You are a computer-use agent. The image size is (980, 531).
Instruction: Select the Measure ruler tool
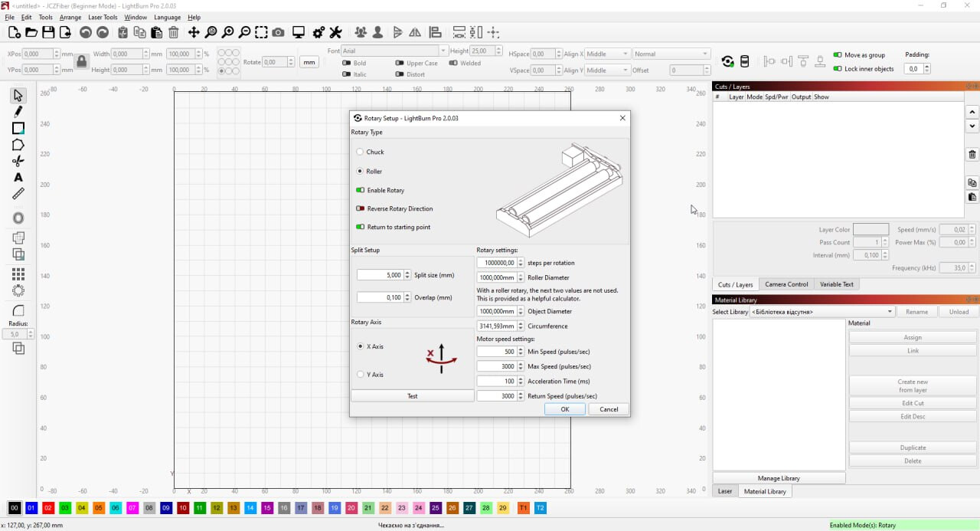tap(18, 194)
